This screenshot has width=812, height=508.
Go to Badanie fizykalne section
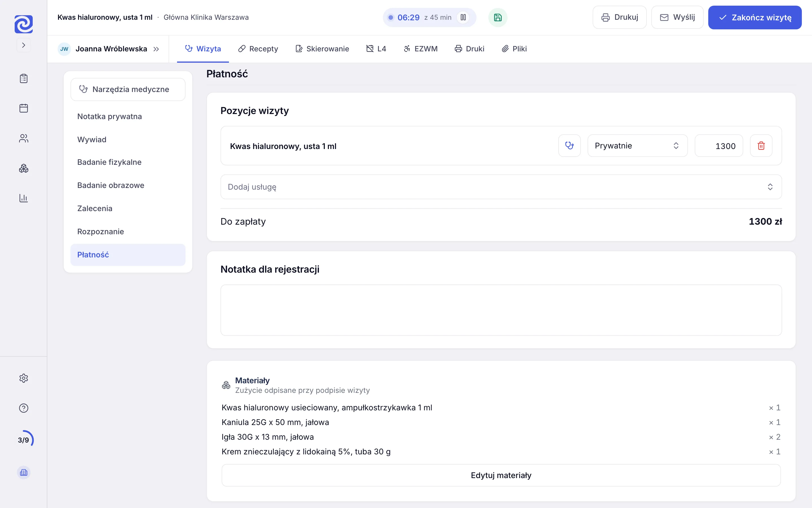coord(128,162)
